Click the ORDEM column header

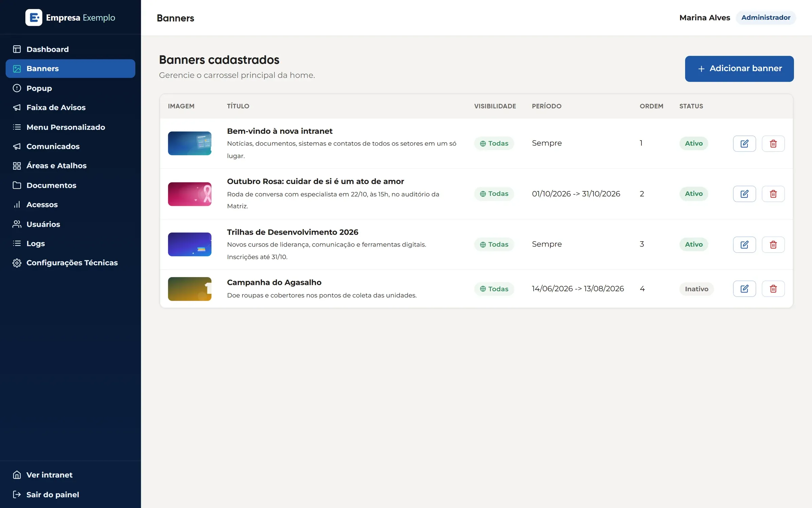pyautogui.click(x=651, y=106)
